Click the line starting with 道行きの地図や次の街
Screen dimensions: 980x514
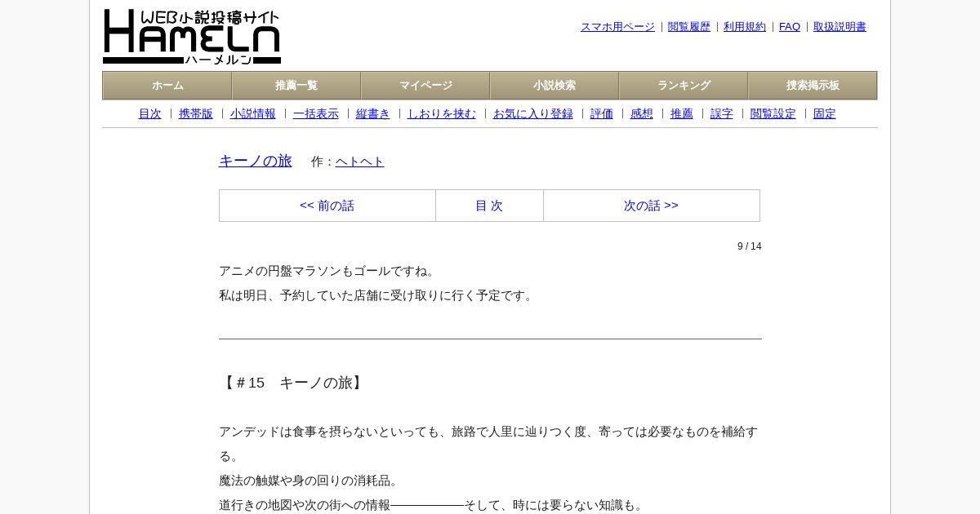(433, 505)
